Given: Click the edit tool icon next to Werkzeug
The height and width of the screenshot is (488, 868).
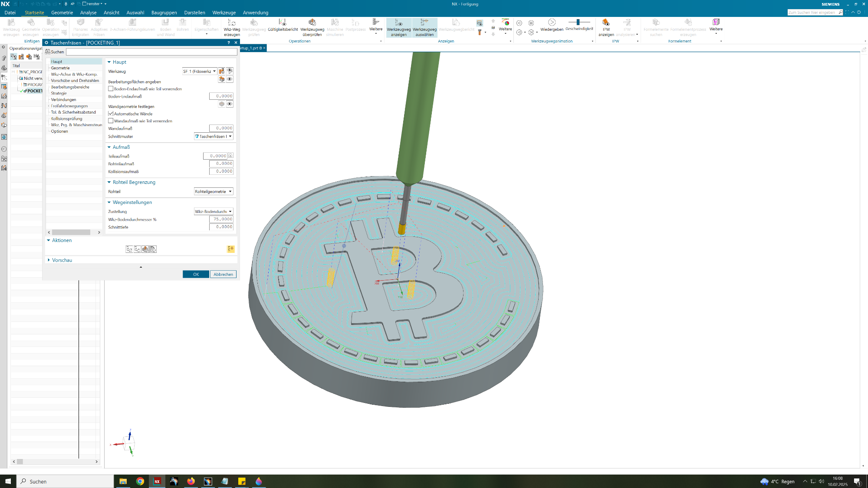Looking at the screenshot, I should point(222,71).
